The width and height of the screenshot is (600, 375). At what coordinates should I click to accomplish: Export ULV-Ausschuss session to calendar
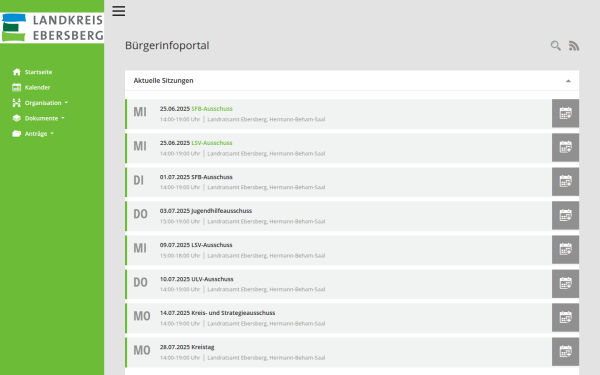pos(565,284)
